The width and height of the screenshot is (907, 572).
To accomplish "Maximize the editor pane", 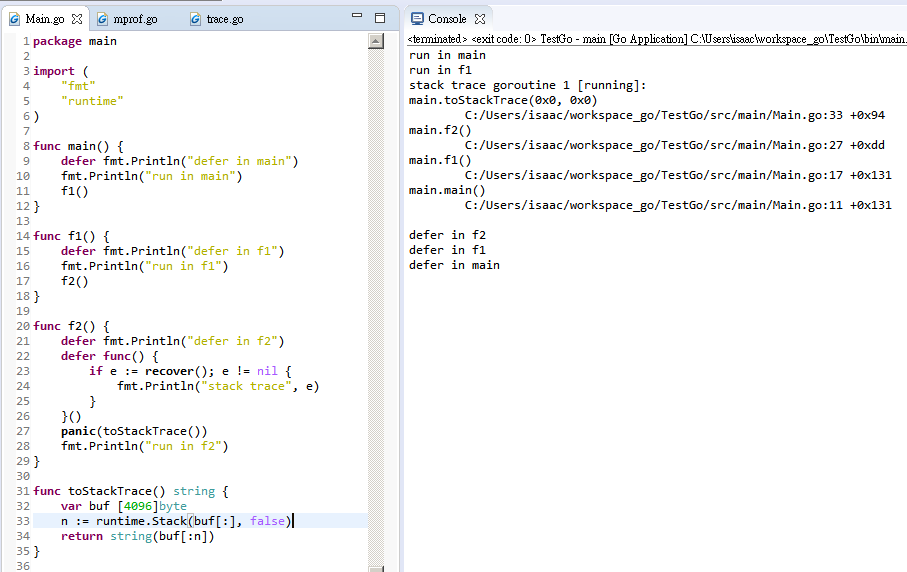I will point(379,18).
